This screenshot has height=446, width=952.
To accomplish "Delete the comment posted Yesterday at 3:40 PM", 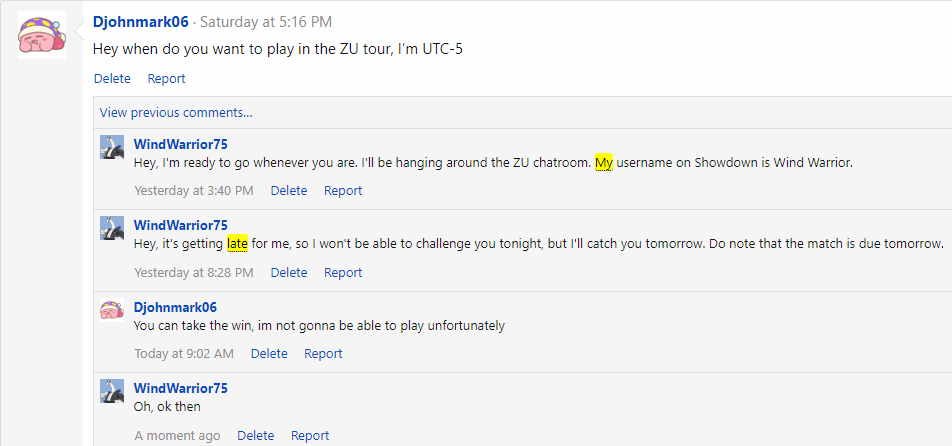I will tap(289, 190).
